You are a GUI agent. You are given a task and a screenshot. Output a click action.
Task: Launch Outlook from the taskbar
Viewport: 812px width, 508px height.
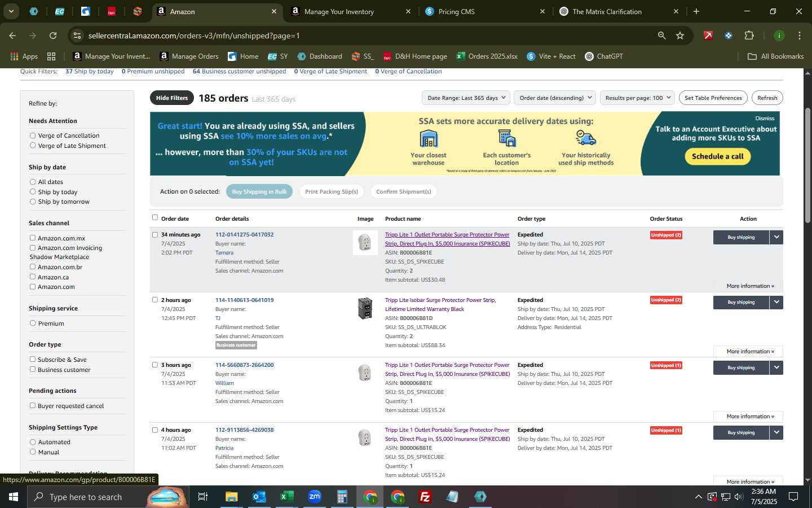pos(259,497)
